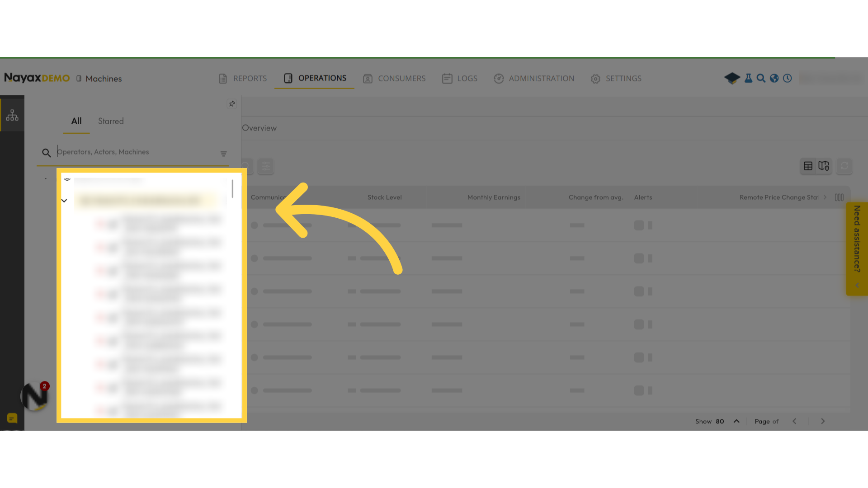Open the ADMINISTRATION menu
This screenshot has width=868, height=488.
tap(534, 79)
